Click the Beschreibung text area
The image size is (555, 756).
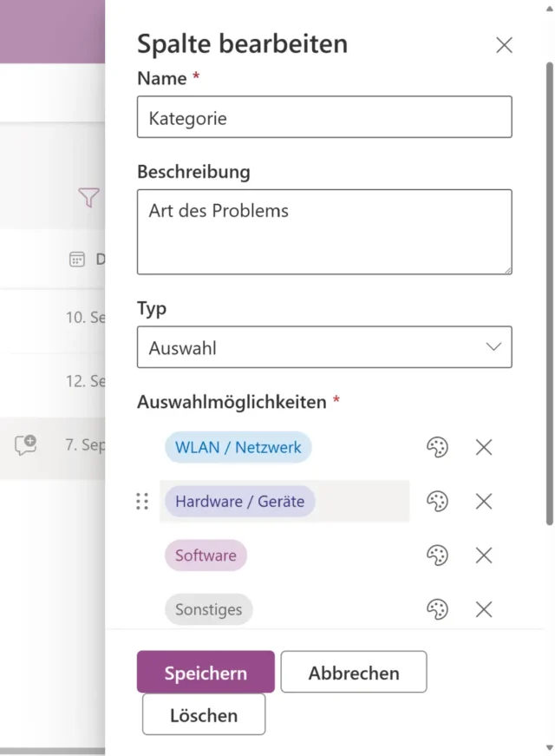[324, 232]
